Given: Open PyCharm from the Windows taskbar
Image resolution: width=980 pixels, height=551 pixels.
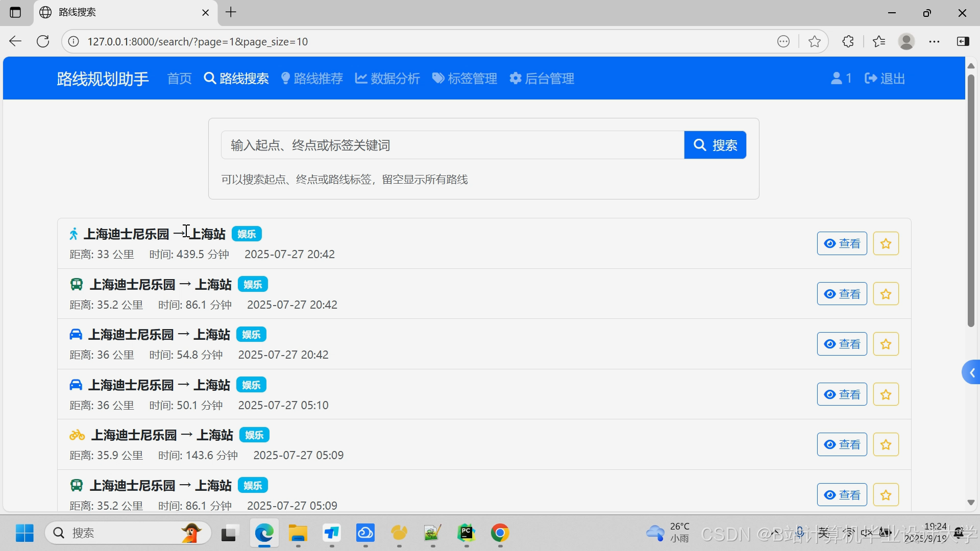Looking at the screenshot, I should [466, 533].
